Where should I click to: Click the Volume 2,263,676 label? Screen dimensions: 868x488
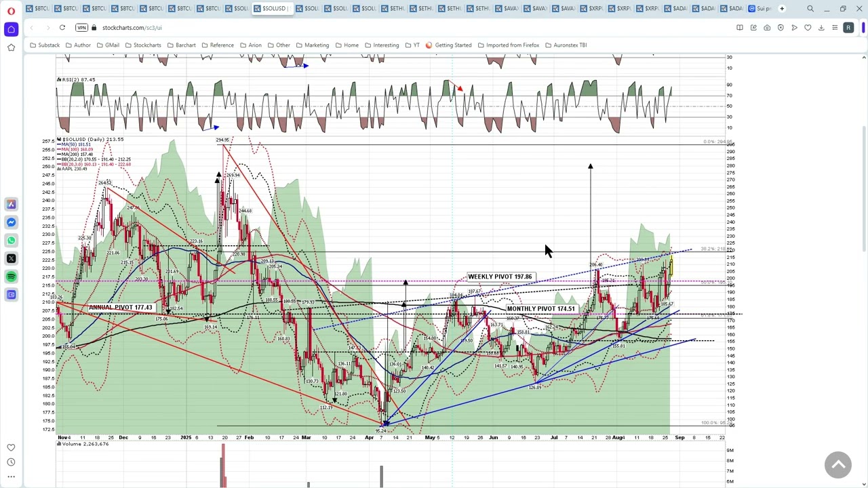tap(83, 444)
